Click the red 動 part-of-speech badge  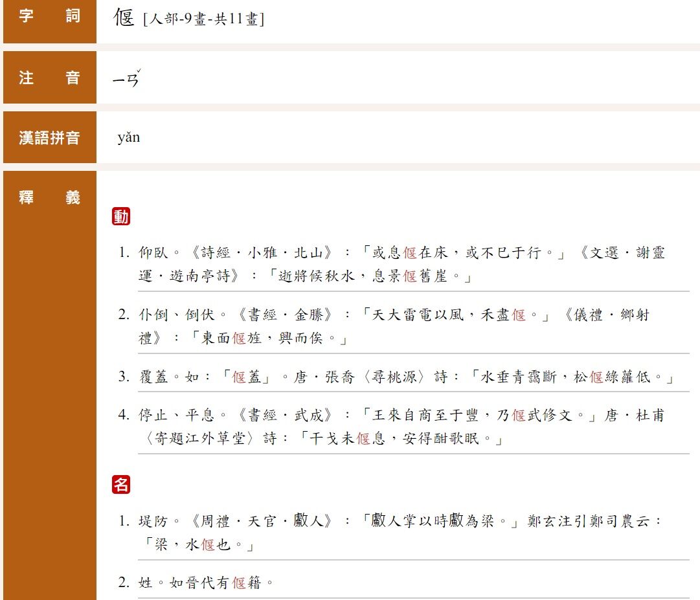121,217
